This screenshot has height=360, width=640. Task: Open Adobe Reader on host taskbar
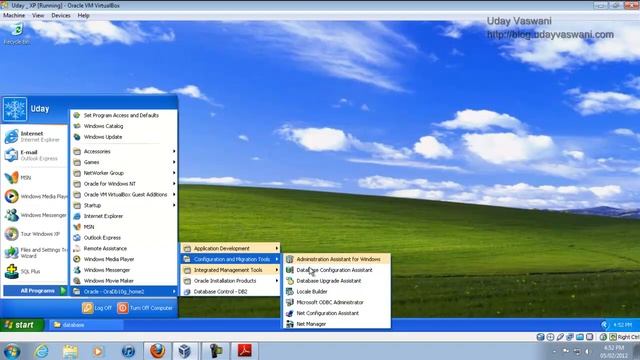244,351
